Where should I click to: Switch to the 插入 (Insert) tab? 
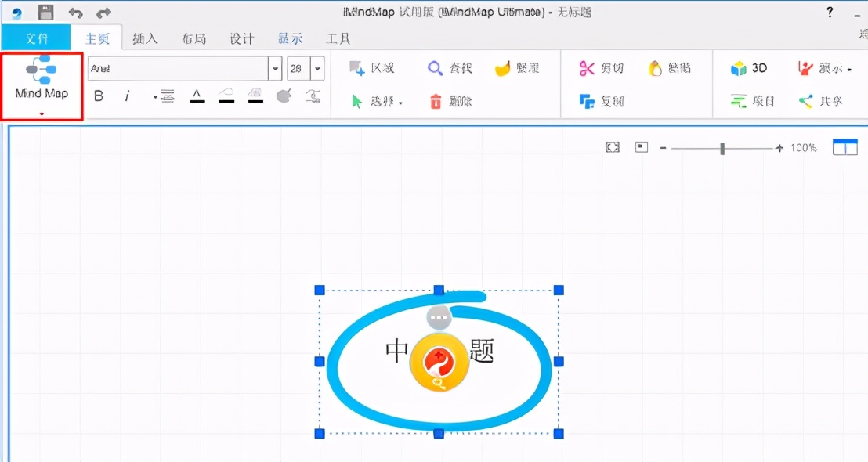tap(145, 38)
